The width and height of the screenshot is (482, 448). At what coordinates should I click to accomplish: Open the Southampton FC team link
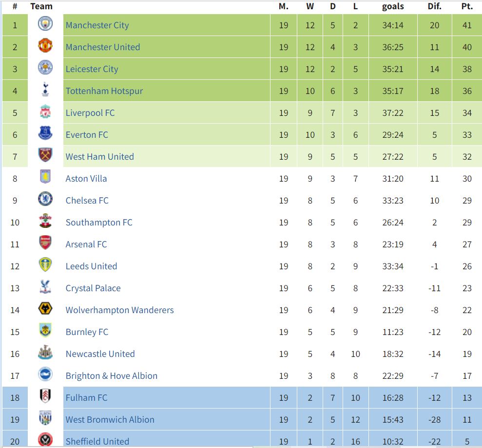click(x=99, y=223)
